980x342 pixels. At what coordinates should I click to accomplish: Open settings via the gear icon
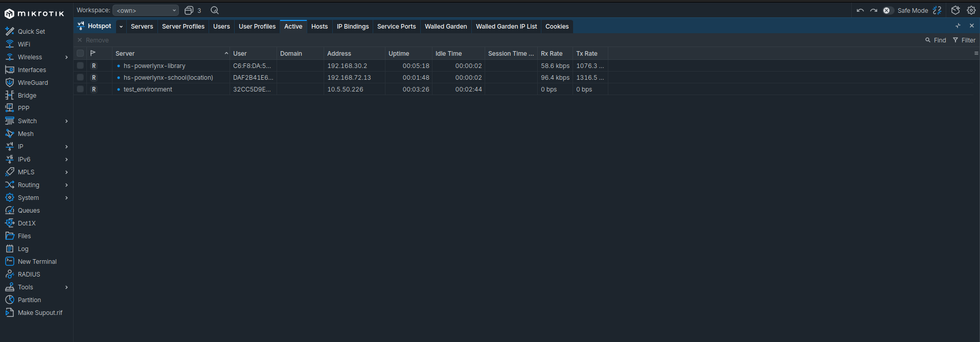(971, 10)
